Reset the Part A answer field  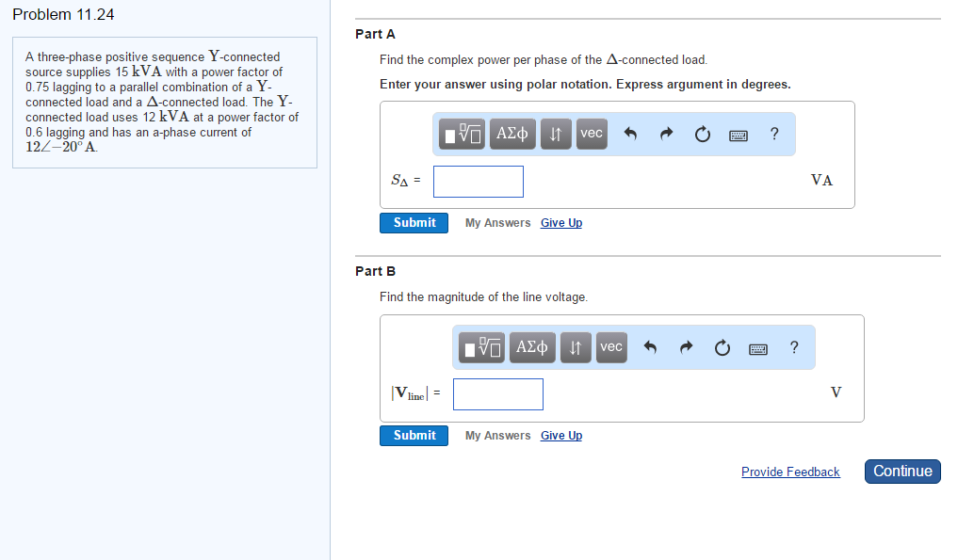click(x=702, y=135)
